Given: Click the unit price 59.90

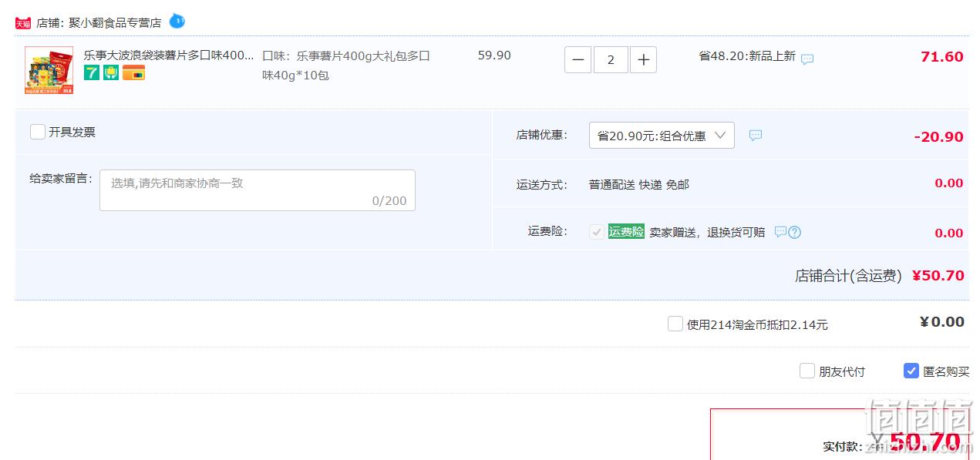Looking at the screenshot, I should click(x=494, y=55).
